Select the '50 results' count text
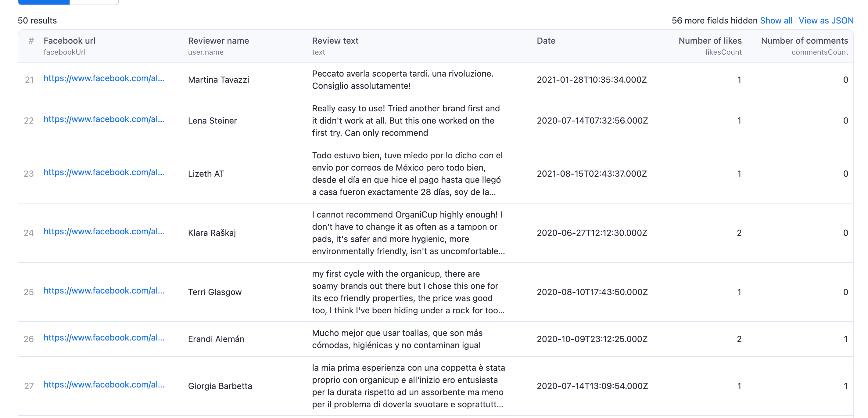 click(x=38, y=20)
